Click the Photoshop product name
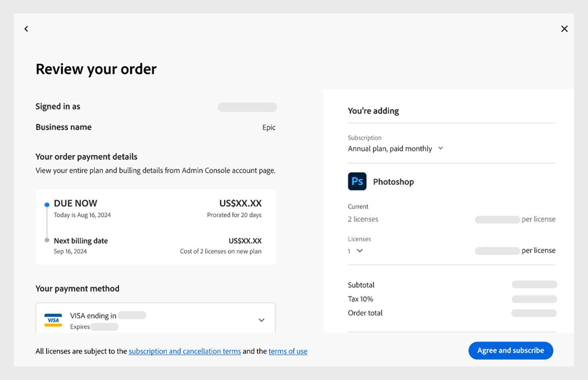Image resolution: width=588 pixels, height=380 pixels. pyautogui.click(x=393, y=182)
